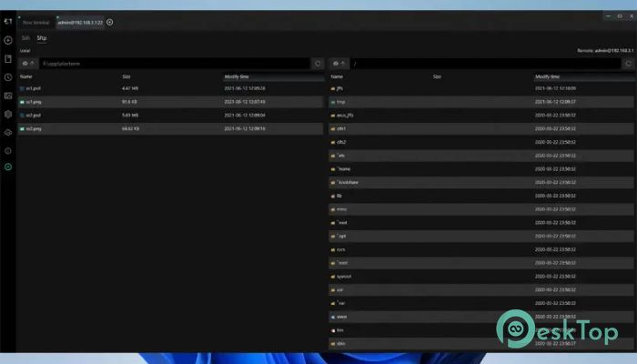Image resolution: width=637 pixels, height=364 pixels.
Task: Switch to the New terminal tab
Action: [x=35, y=23]
